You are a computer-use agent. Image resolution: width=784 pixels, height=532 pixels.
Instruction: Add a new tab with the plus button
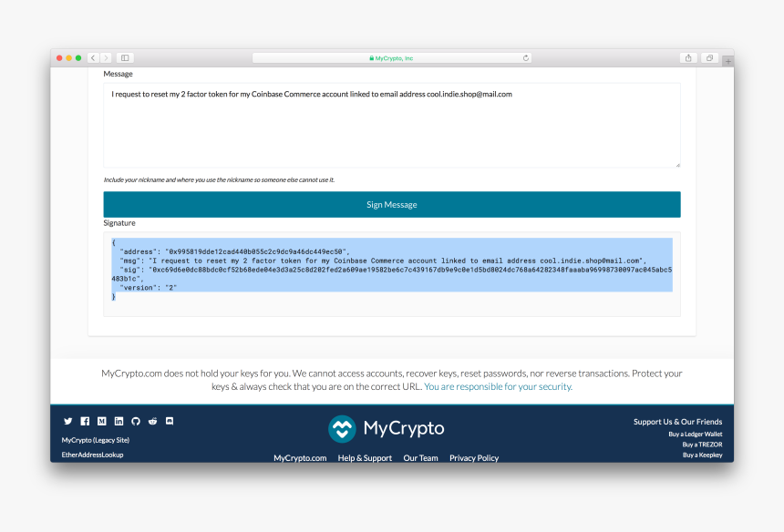point(728,61)
